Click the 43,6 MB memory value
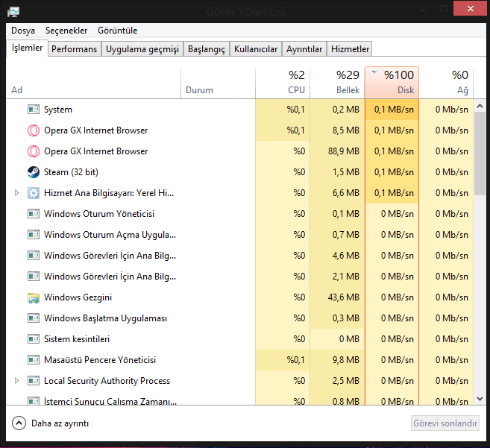The image size is (490, 448). click(x=344, y=297)
